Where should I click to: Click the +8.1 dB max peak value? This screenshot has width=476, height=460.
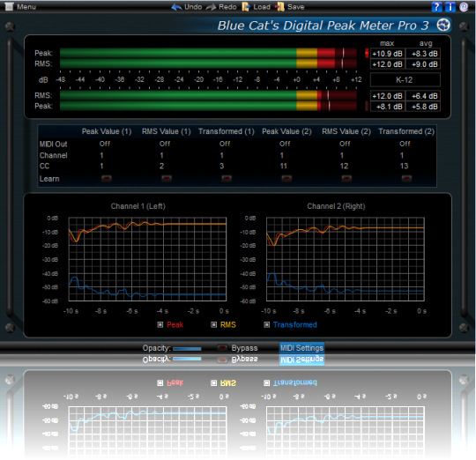(x=387, y=107)
